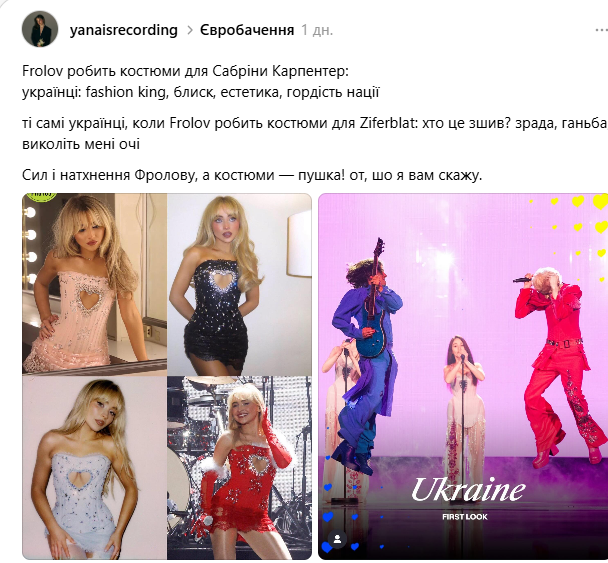Click the green badge on pink dress photo

pos(43,197)
